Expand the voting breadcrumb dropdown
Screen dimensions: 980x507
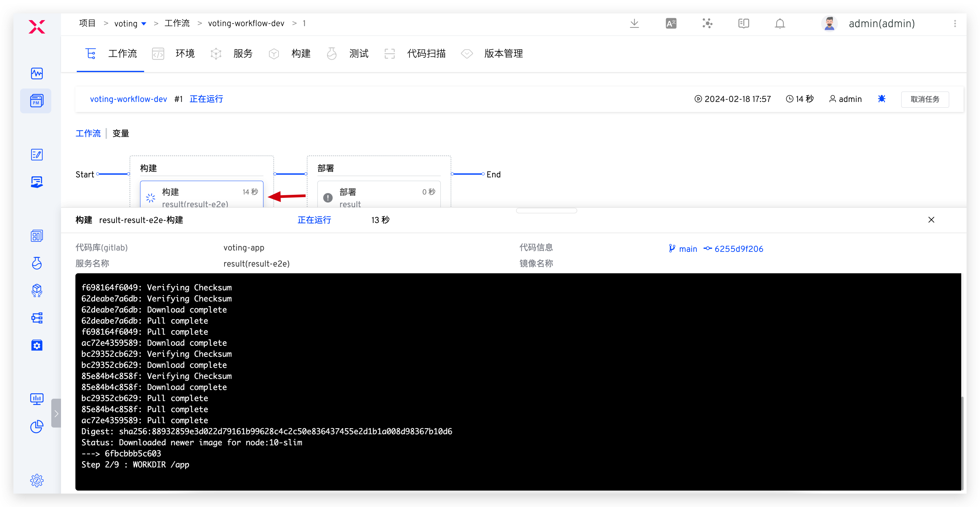click(143, 23)
